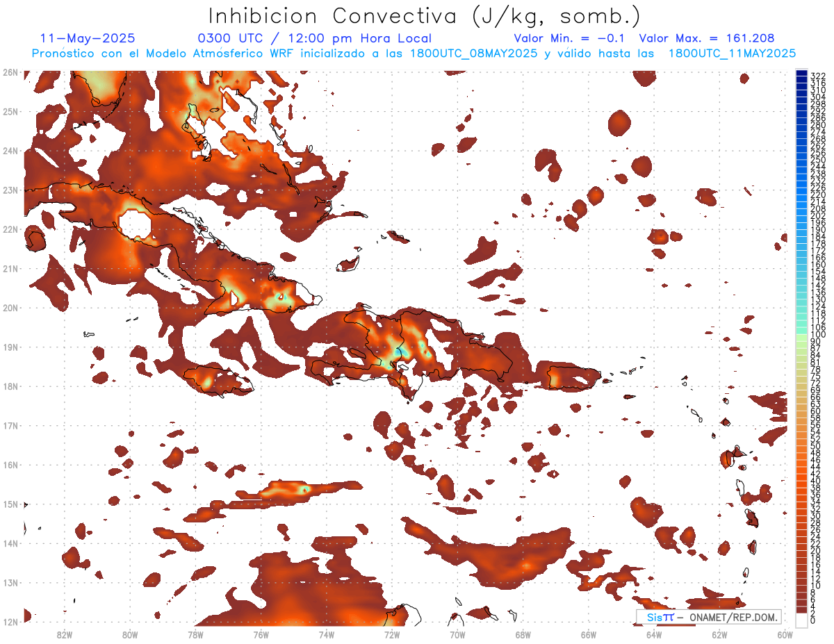Click the '82W' longitude label

point(65,634)
